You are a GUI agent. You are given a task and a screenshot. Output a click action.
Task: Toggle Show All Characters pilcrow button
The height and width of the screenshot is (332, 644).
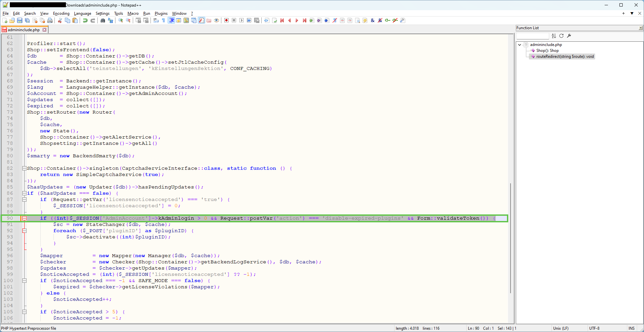click(x=164, y=20)
